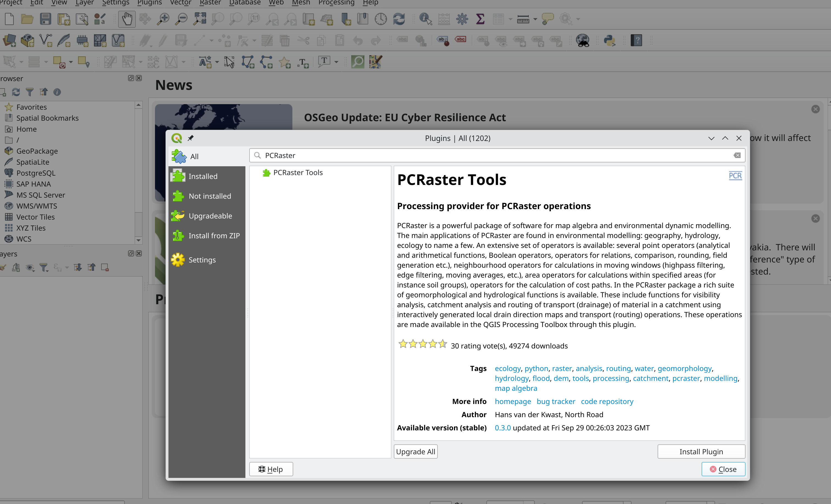
Task: Open the bug tracker link
Action: pos(556,401)
